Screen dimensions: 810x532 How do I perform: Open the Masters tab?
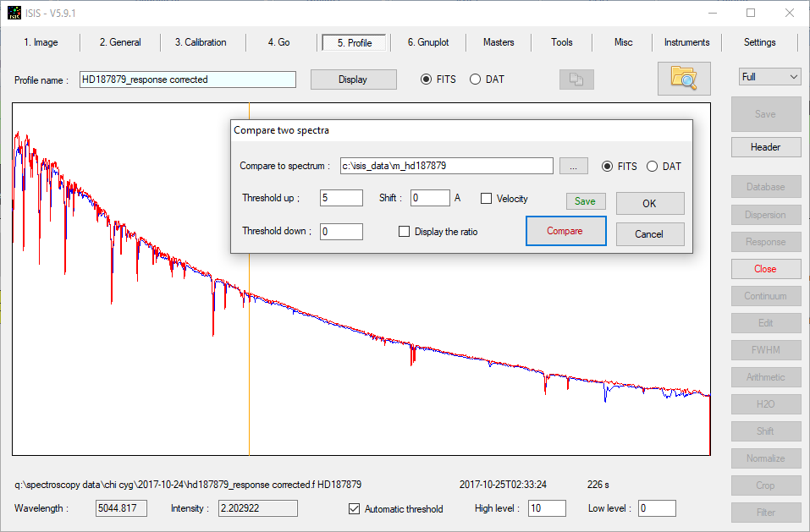pos(499,42)
